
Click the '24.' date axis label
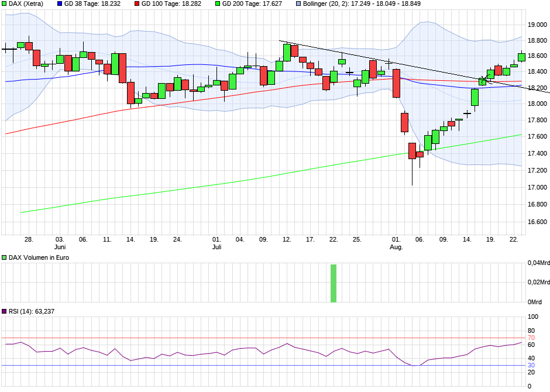point(177,239)
